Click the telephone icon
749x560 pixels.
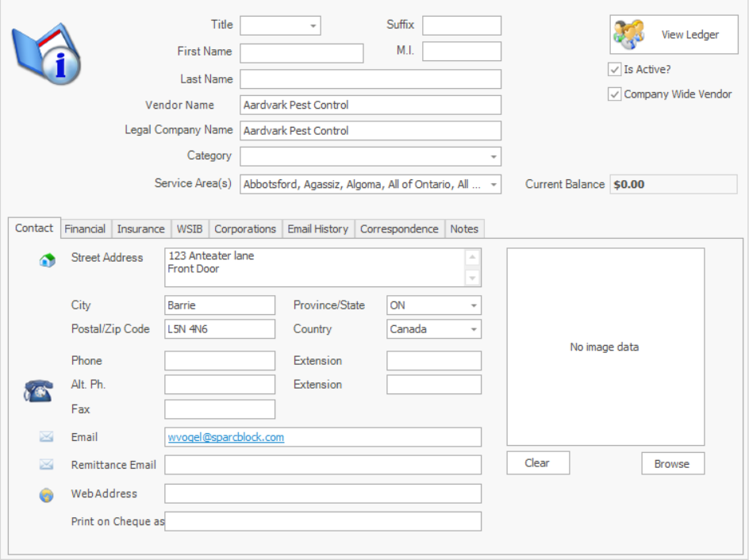tap(38, 390)
